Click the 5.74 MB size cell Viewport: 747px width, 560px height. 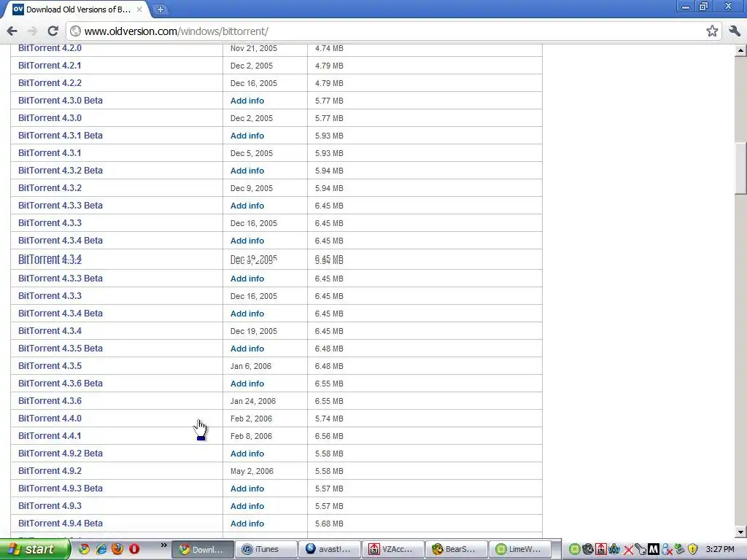point(329,419)
